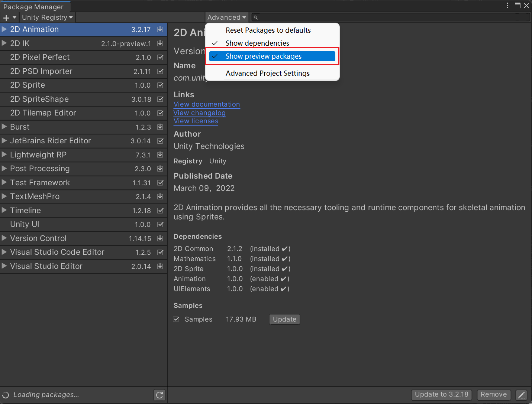Expand the Visual Studio Code Editor triangle

[4, 252]
